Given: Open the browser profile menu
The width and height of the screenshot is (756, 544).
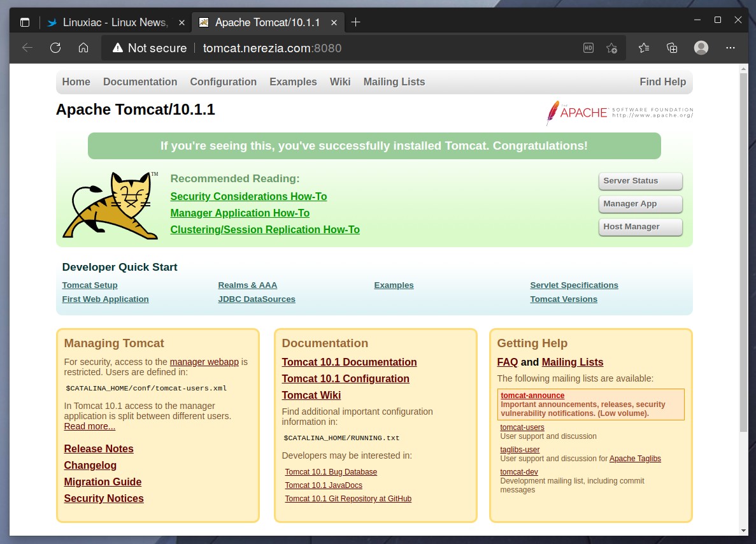Looking at the screenshot, I should (x=701, y=48).
